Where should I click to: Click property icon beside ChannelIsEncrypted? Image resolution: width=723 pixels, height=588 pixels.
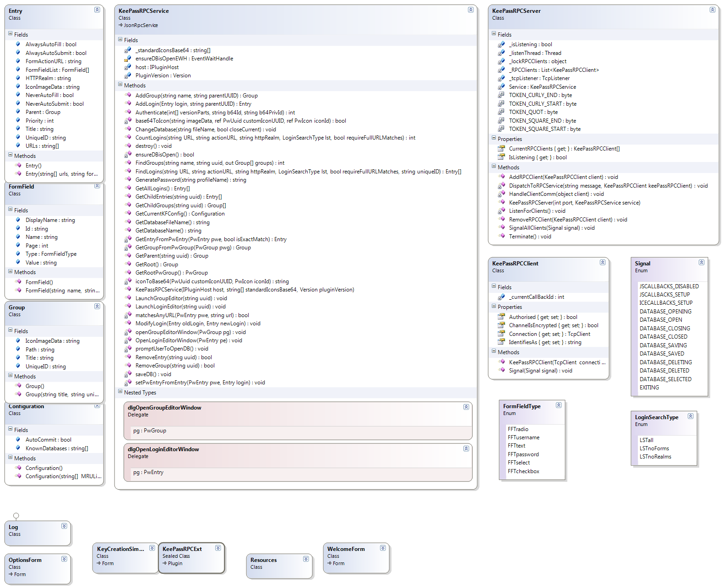coord(501,325)
